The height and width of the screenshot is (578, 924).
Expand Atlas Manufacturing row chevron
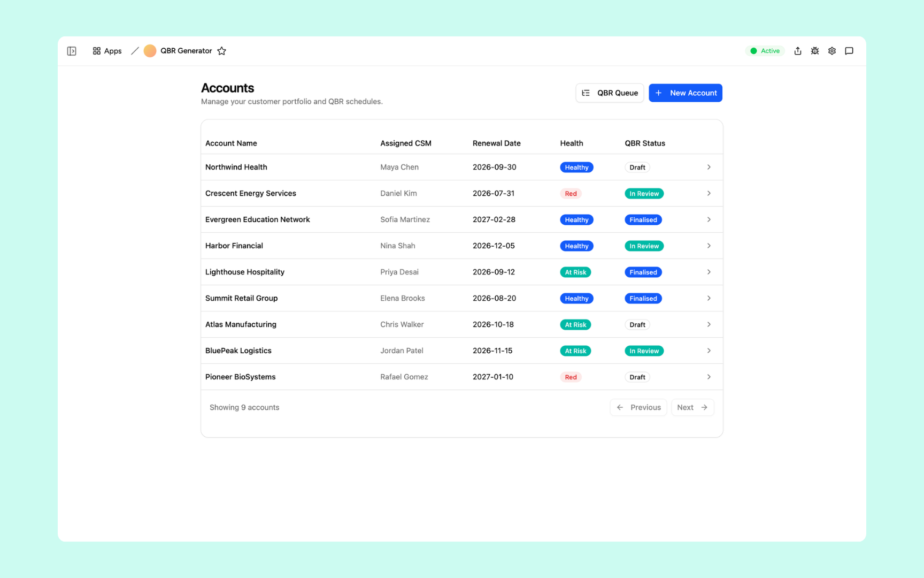pos(709,324)
